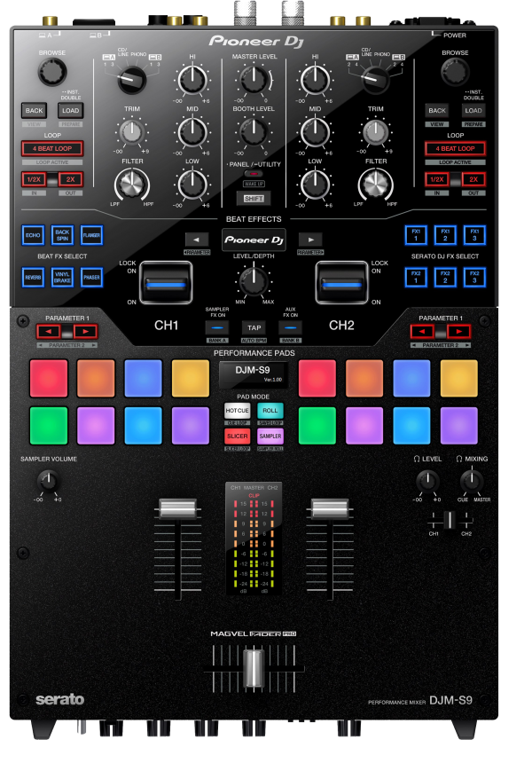Screen dimensions: 532x771
Task: Click the BOOTH LEVEL knob
Action: (x=254, y=132)
